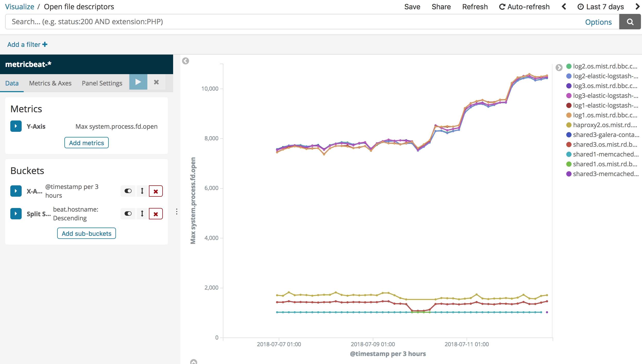
Task: Click the beat.hostname: Descending bucket text
Action: point(75,214)
